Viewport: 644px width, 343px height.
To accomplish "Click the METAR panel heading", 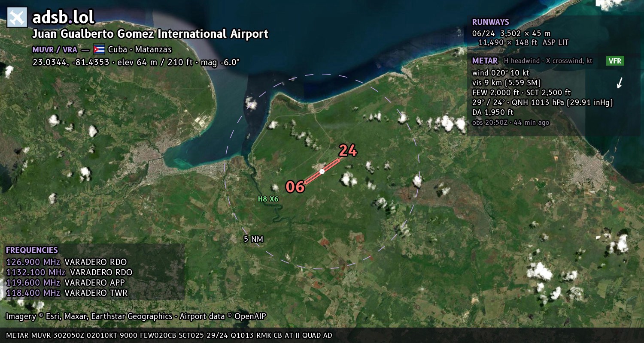I will point(485,61).
